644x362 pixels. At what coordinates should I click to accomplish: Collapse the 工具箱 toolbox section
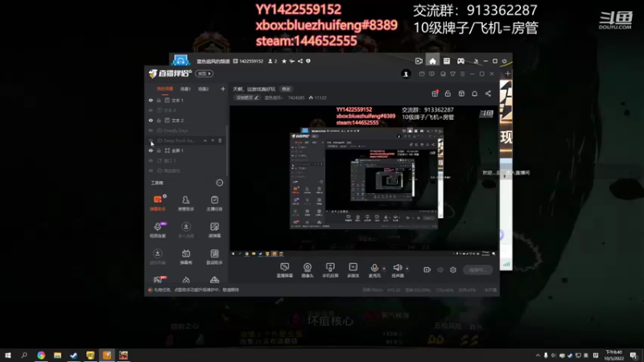[x=220, y=183]
